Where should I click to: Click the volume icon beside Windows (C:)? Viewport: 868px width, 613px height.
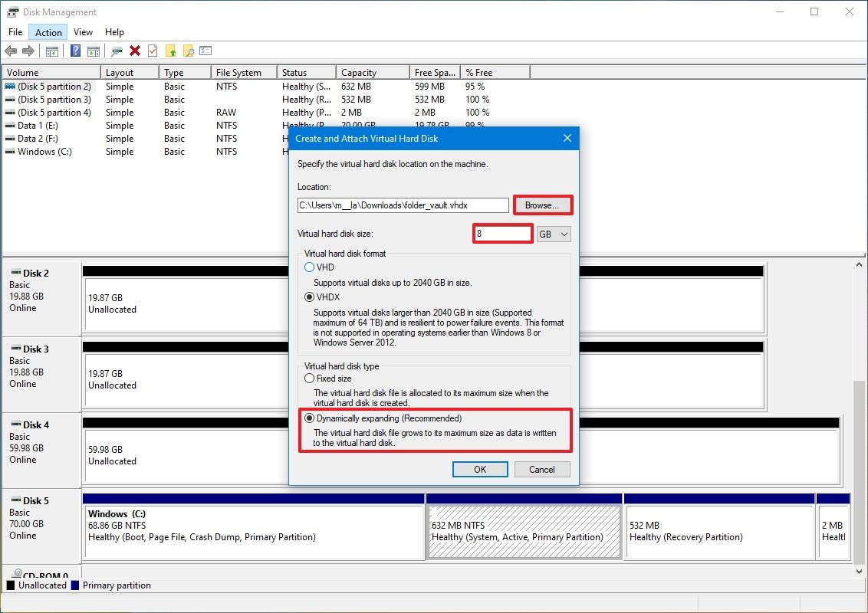click(10, 152)
